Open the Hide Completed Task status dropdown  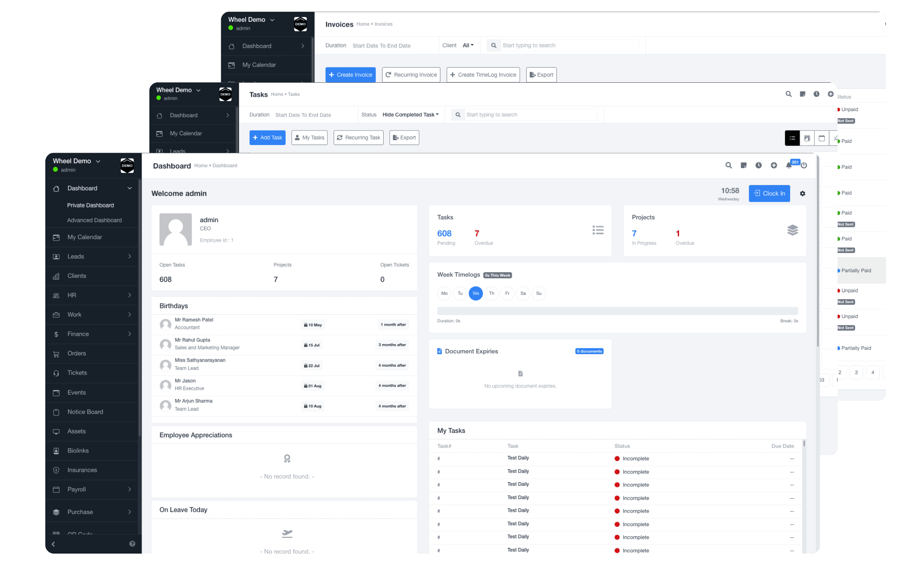coord(410,115)
